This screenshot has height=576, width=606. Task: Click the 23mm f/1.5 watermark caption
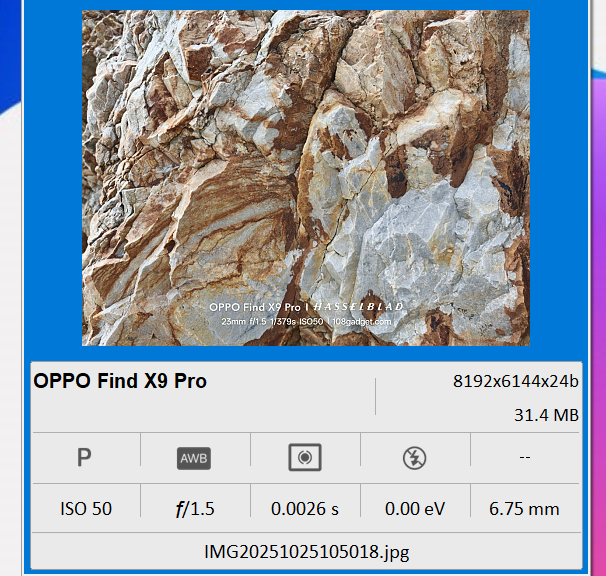pyautogui.click(x=245, y=322)
